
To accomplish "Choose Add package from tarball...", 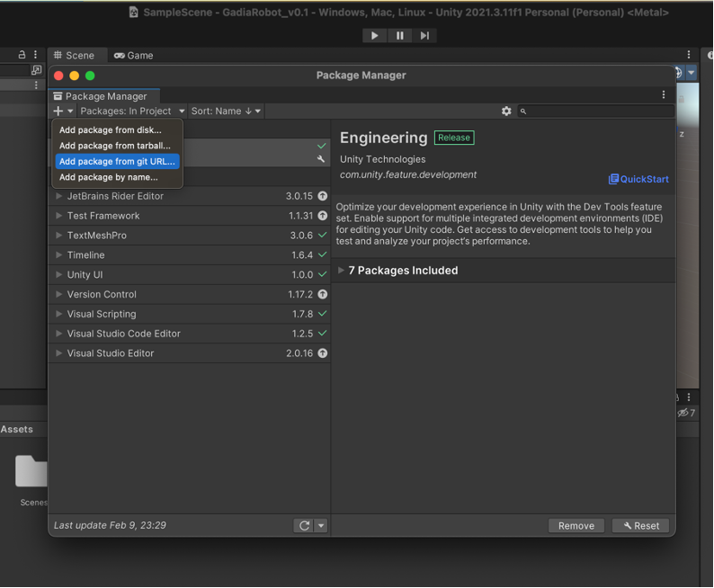I will coord(117,146).
